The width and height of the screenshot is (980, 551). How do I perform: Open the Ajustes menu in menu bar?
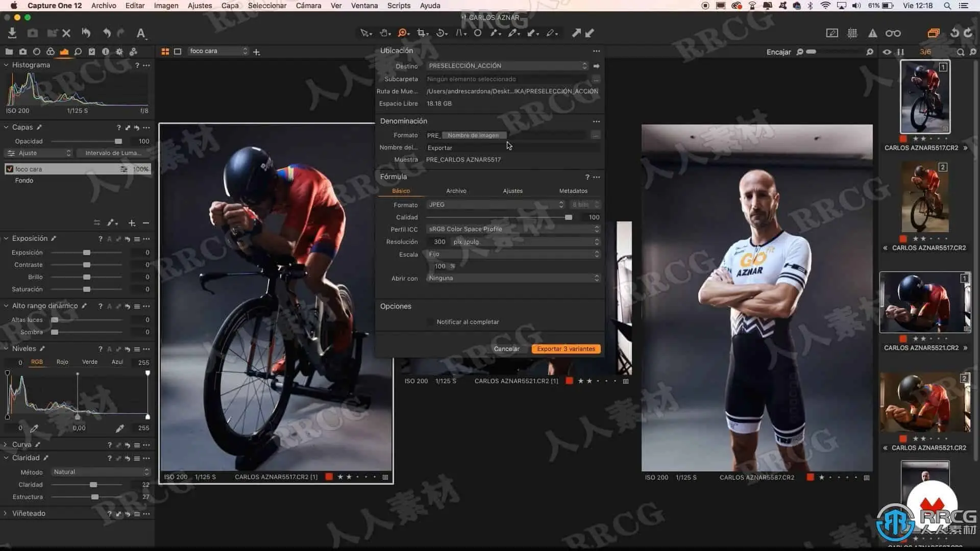click(x=200, y=6)
